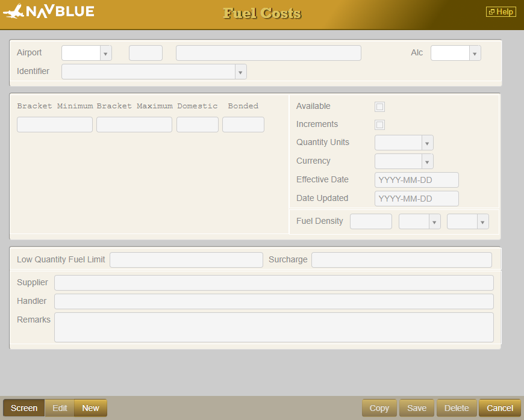Click the Delete button
The height and width of the screenshot is (420, 524).
coord(457,408)
